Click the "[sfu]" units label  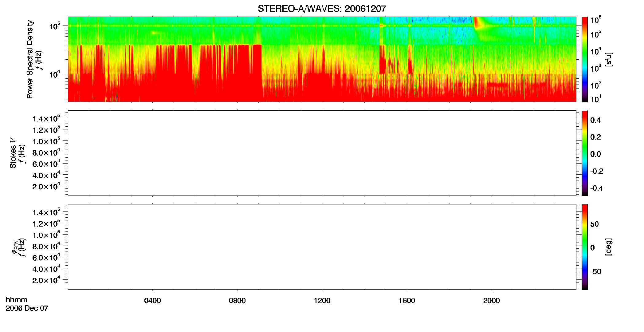click(609, 59)
